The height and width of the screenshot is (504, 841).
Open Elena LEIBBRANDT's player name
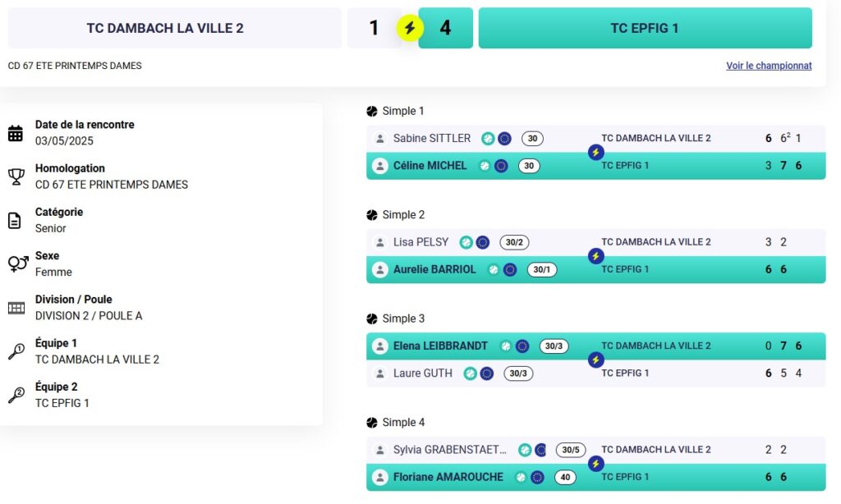coord(440,346)
